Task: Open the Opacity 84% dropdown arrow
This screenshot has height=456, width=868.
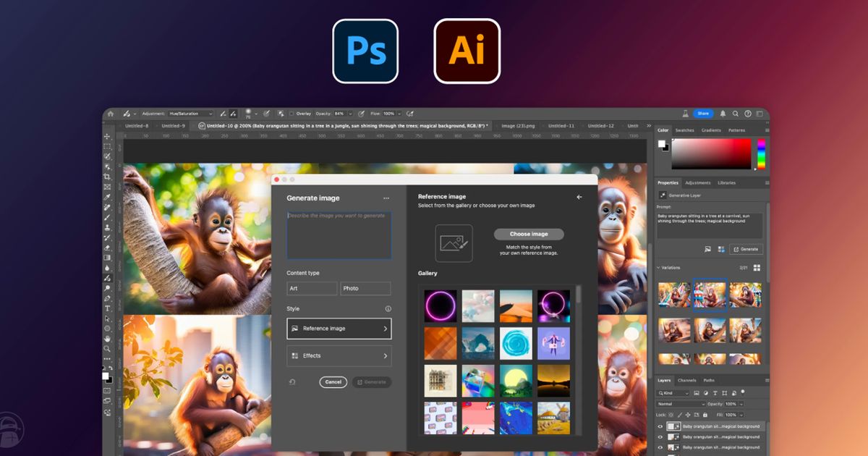Action: (x=350, y=114)
